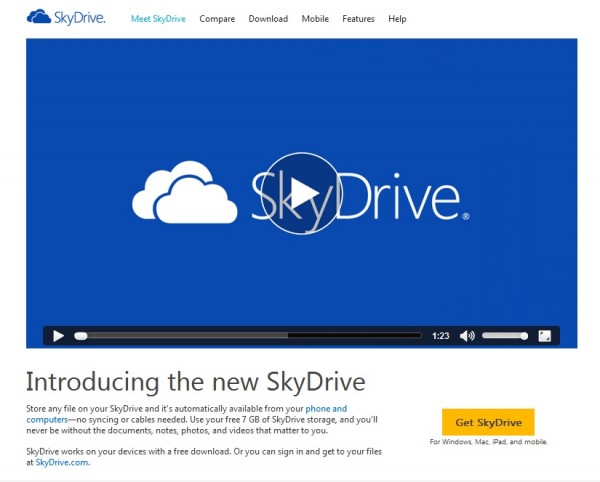Click the video seek handle knob
The image size is (600, 482).
click(x=81, y=336)
